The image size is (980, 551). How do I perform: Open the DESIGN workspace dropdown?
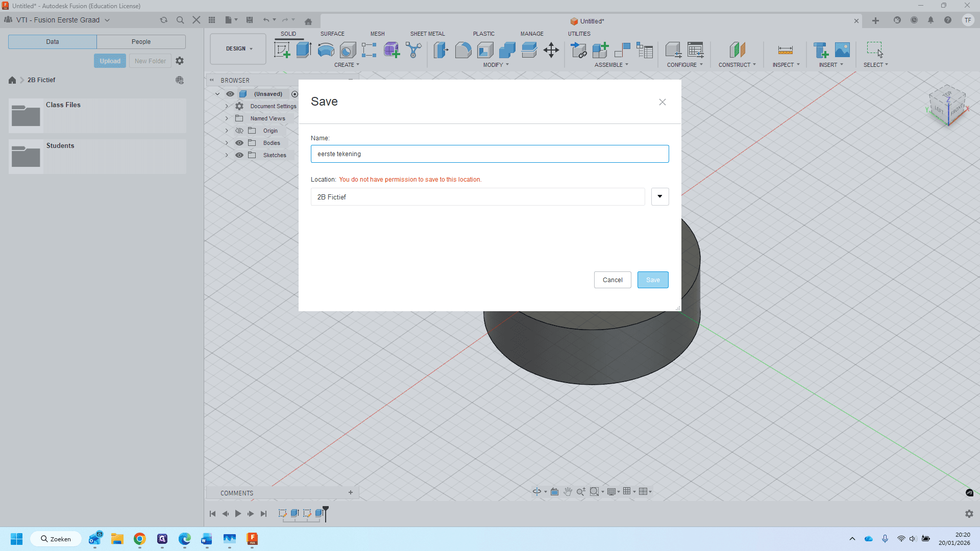(238, 49)
